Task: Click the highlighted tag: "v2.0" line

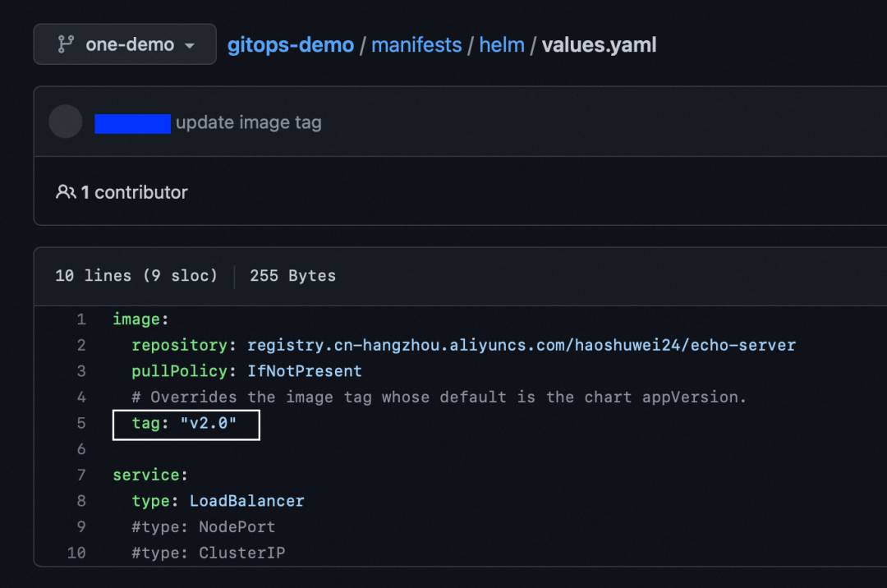Action: 186,425
